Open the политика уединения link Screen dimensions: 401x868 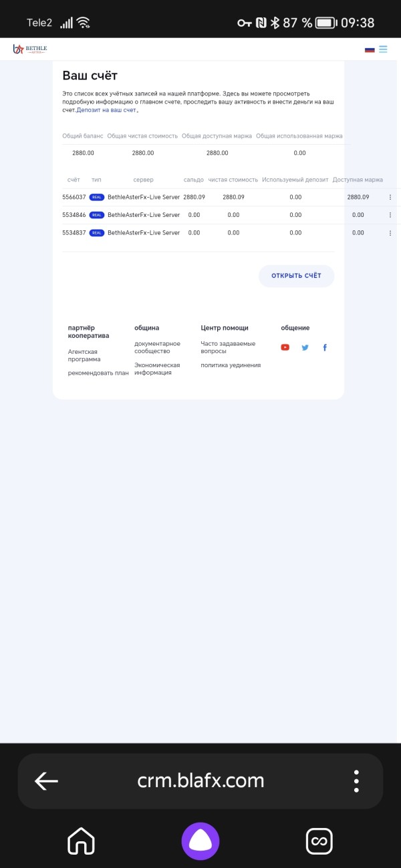[231, 365]
